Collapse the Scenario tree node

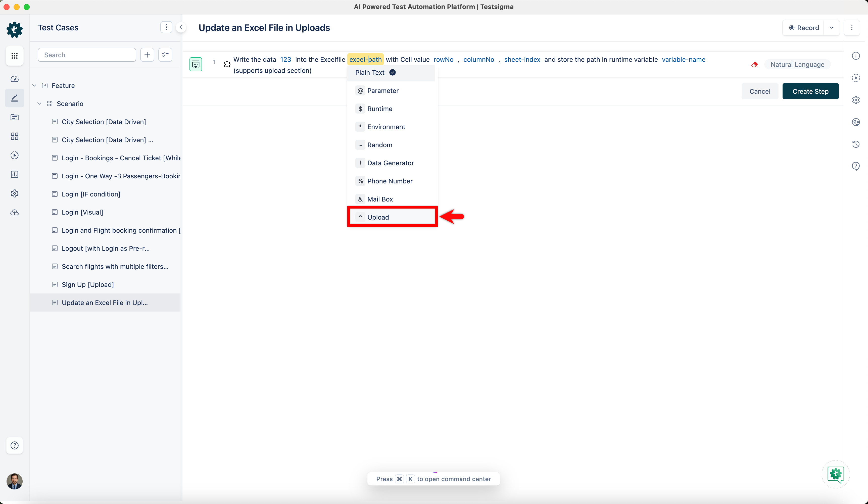click(39, 104)
